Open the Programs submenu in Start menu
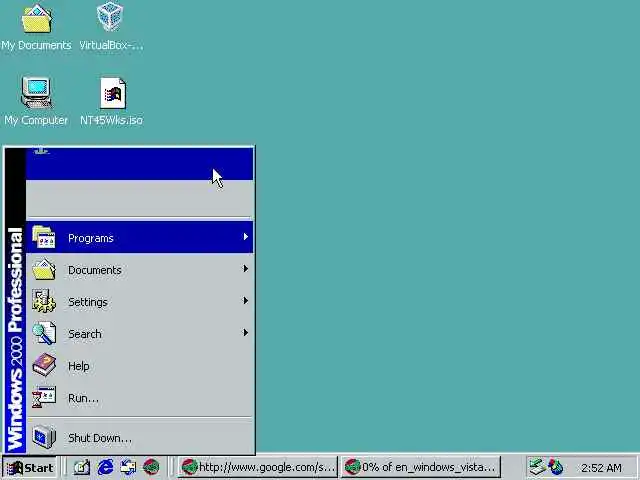Image resolution: width=640 pixels, height=480 pixels. pos(140,238)
